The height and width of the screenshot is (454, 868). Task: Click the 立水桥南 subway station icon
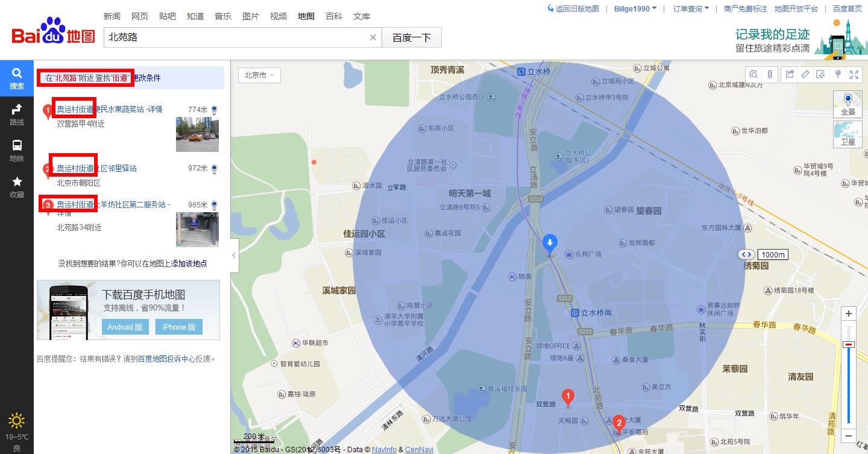coord(575,313)
